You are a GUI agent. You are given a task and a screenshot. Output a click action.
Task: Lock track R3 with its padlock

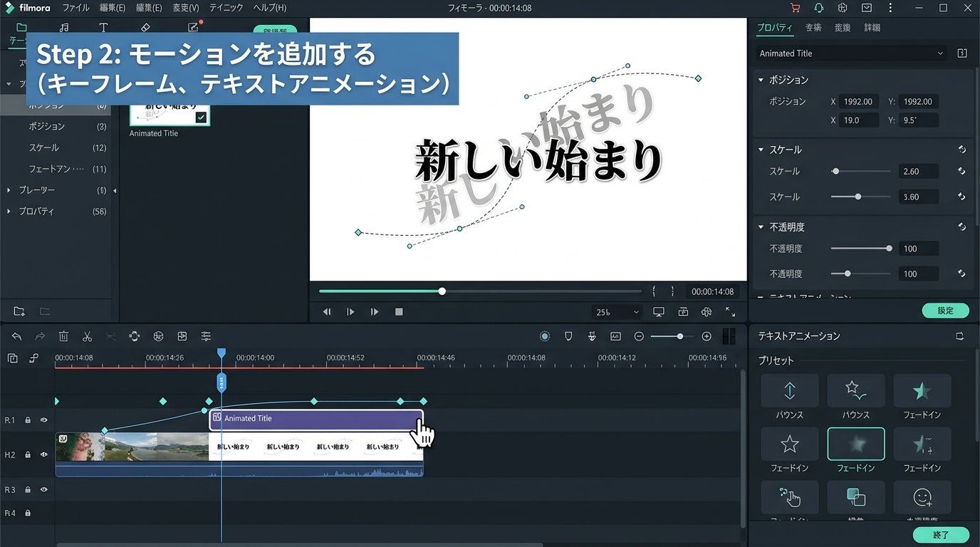point(28,490)
